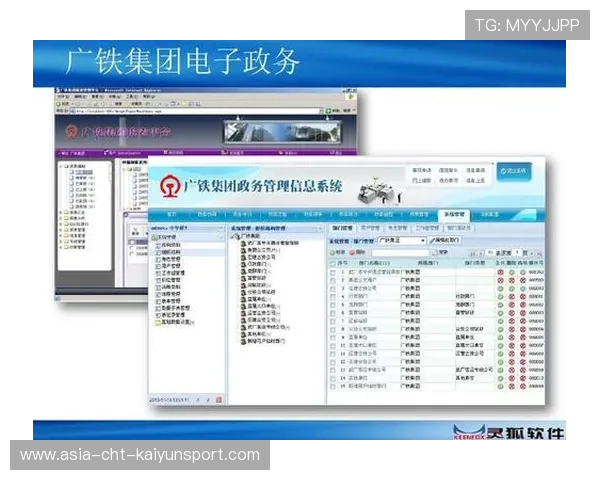
Task: Tick the checkbox for row 1
Action: tap(333, 272)
